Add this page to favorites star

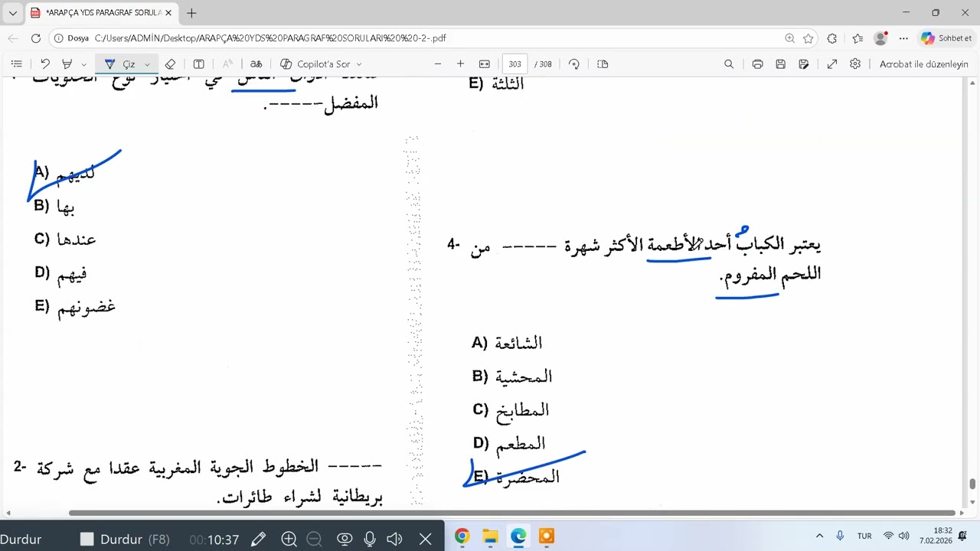tap(808, 38)
